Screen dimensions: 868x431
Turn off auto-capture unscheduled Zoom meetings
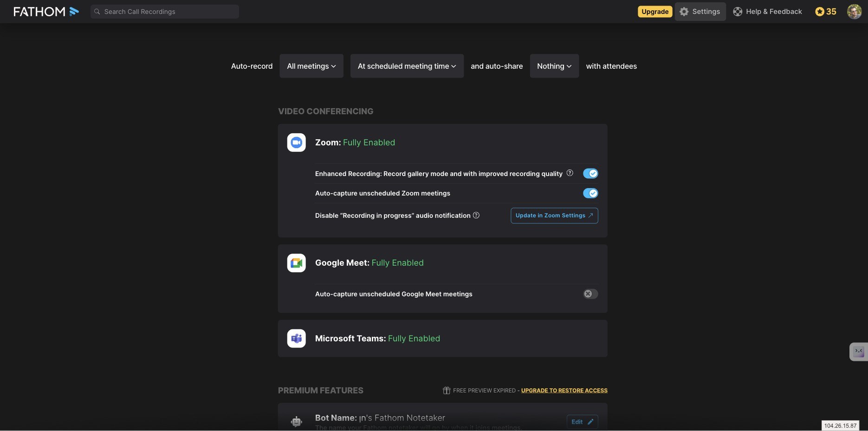click(x=590, y=193)
